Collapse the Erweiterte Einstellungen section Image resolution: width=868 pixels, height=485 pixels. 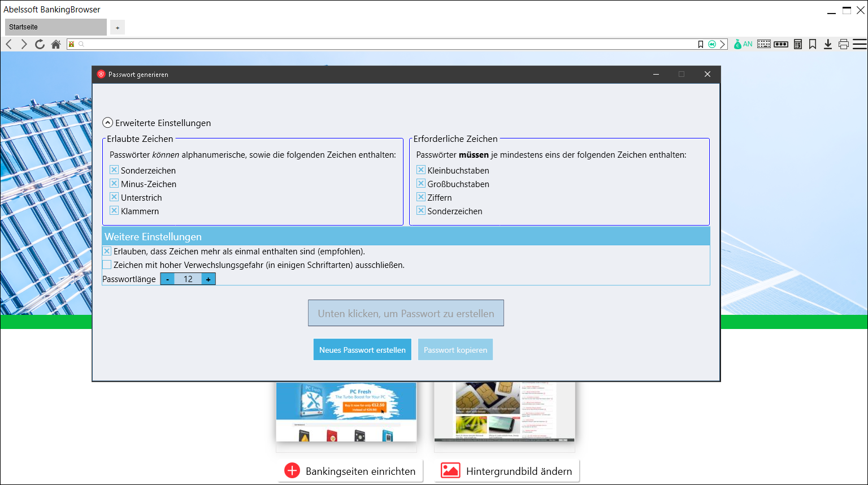[x=107, y=123]
